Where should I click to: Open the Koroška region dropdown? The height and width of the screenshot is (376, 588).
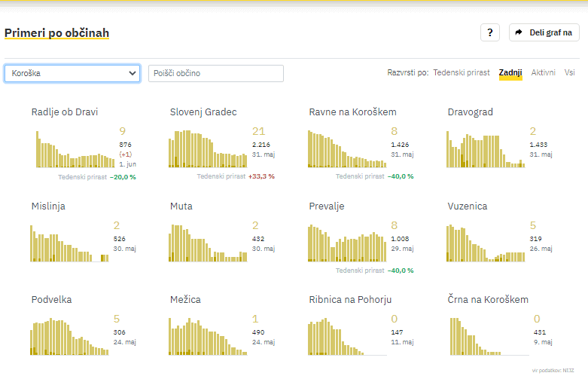pyautogui.click(x=72, y=73)
